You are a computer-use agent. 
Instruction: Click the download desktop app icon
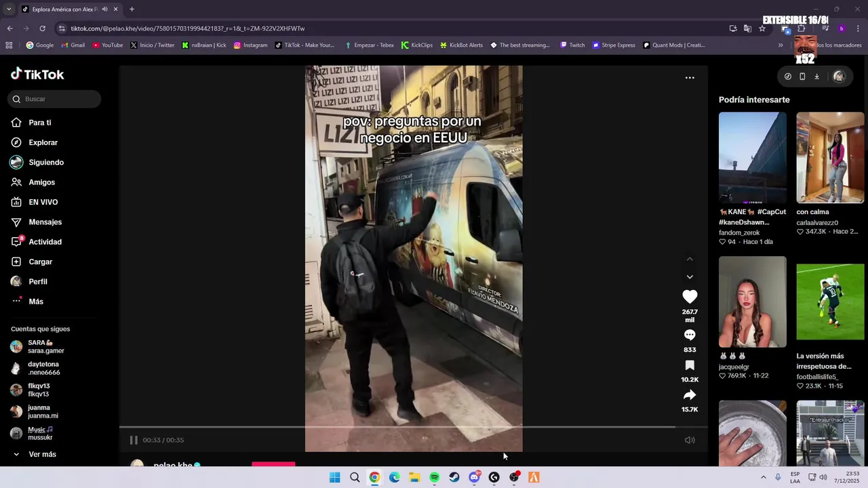[816, 77]
